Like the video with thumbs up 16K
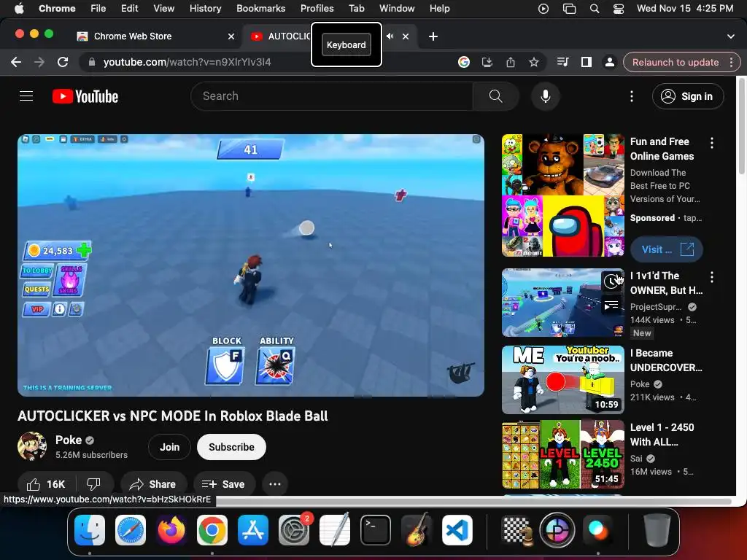Viewport: 747px width, 560px height. [x=45, y=484]
